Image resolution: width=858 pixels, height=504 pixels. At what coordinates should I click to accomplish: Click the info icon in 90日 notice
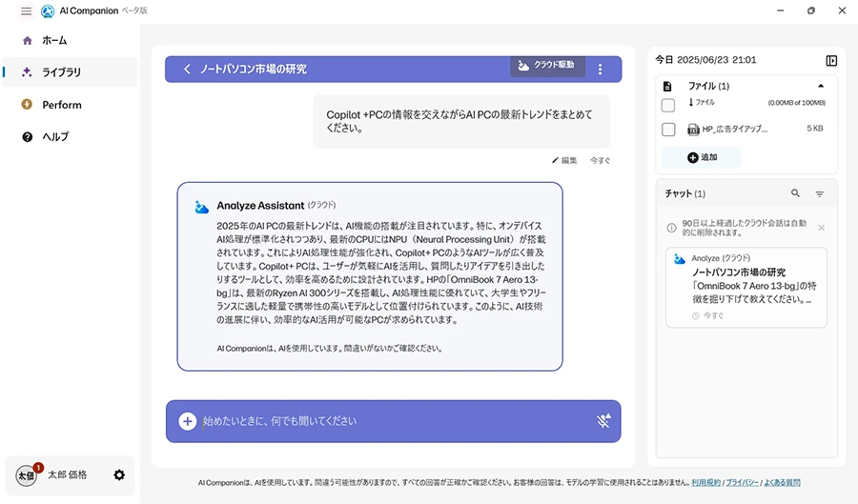tap(671, 228)
